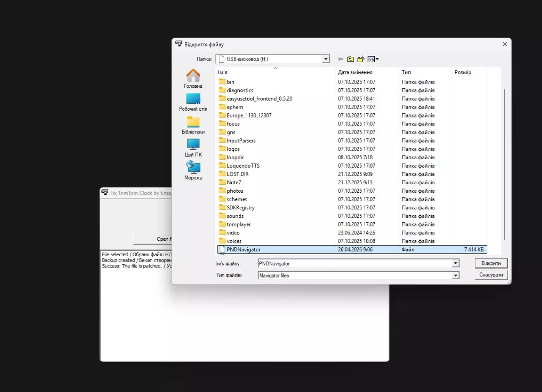Select Робочий стіл in sidebar
The height and width of the screenshot is (392, 542).
click(x=193, y=102)
